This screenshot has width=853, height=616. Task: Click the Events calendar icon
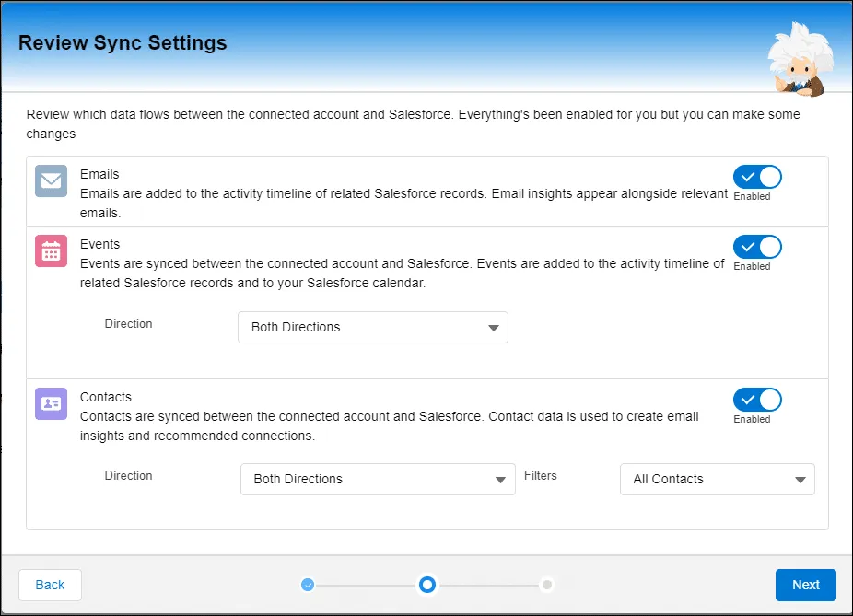pos(51,251)
